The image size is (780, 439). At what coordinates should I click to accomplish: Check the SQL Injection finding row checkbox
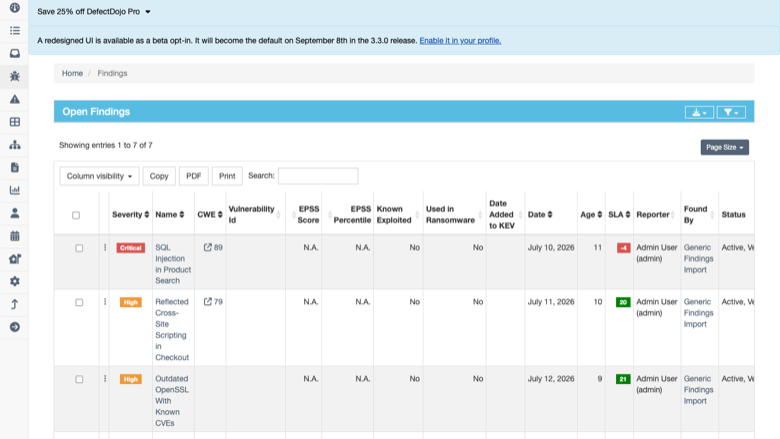pyautogui.click(x=79, y=248)
